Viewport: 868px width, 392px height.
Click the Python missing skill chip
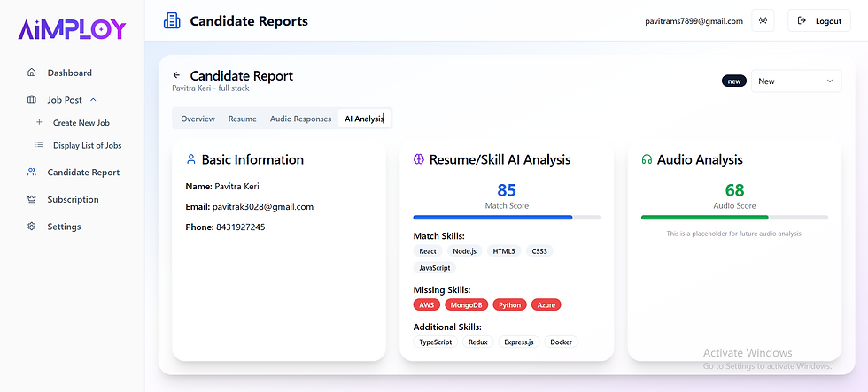pos(509,304)
